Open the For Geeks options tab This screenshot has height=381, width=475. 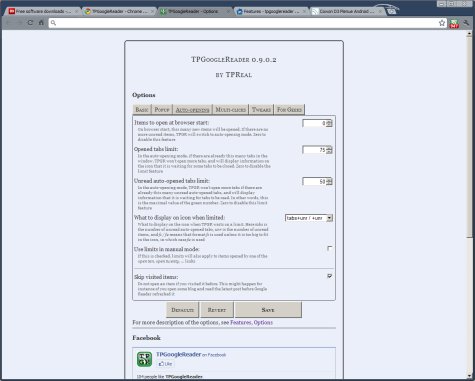(289, 109)
